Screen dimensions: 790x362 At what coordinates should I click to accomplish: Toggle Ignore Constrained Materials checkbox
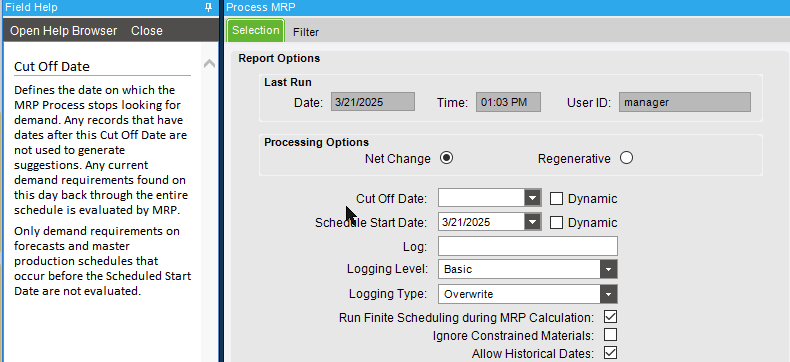[610, 334]
